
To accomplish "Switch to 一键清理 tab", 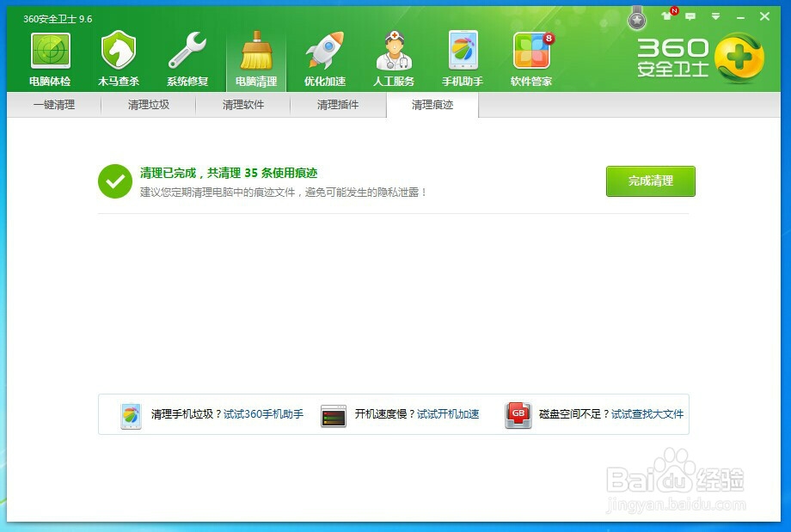I will click(x=54, y=105).
